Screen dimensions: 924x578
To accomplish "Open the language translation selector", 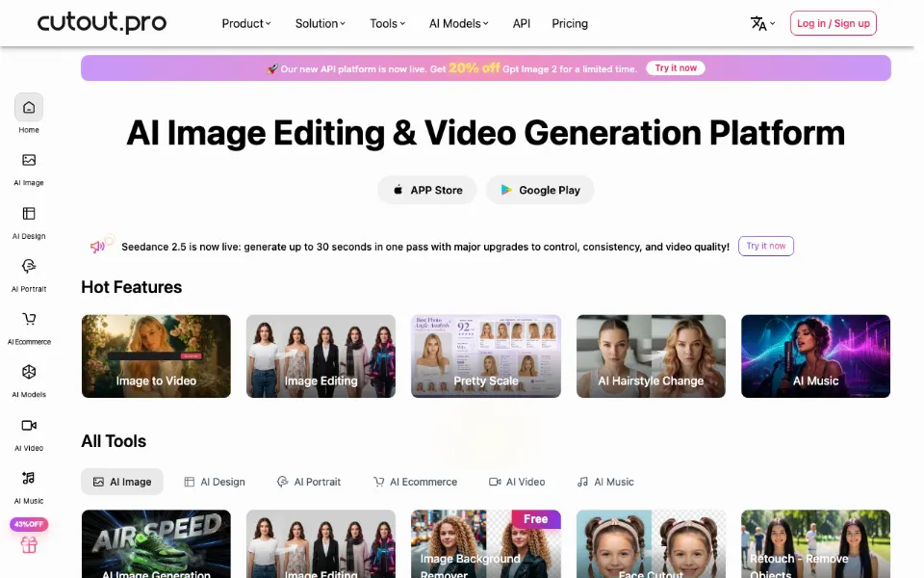I will tap(762, 23).
